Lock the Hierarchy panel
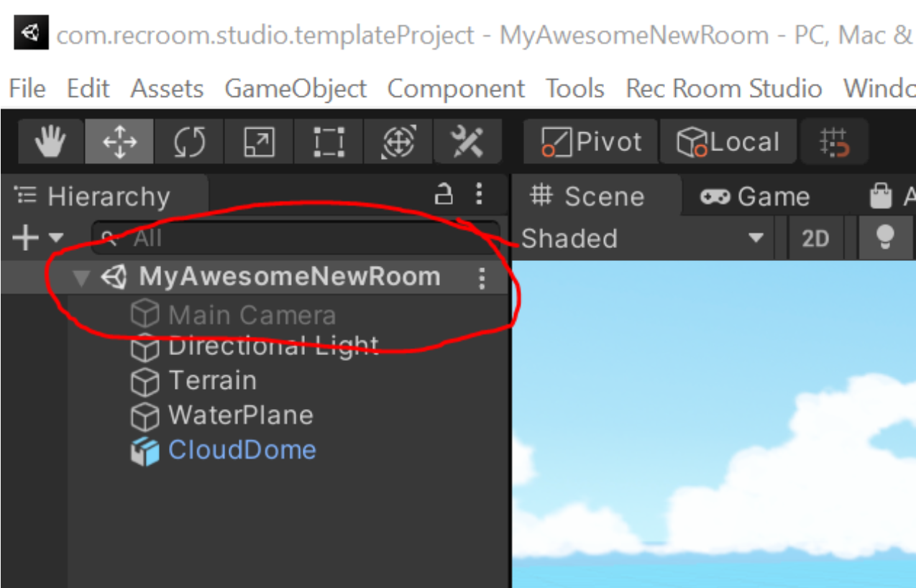The height and width of the screenshot is (588, 916). (x=444, y=194)
